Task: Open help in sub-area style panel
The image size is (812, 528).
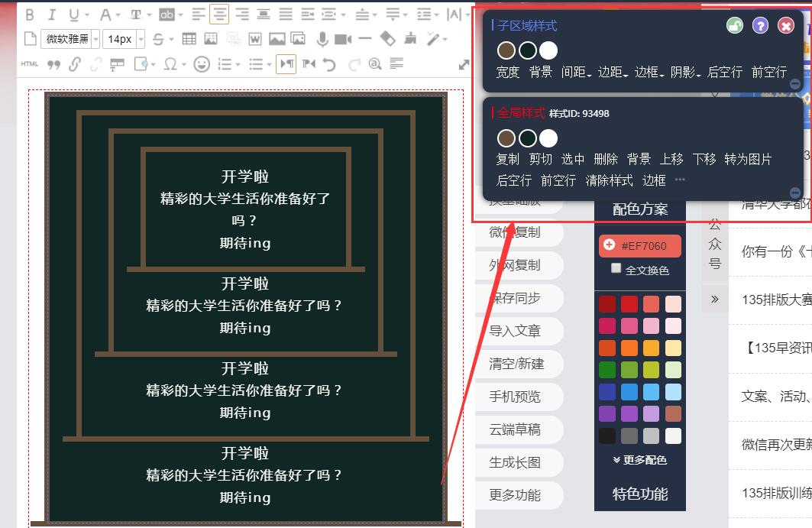Action: tap(760, 25)
